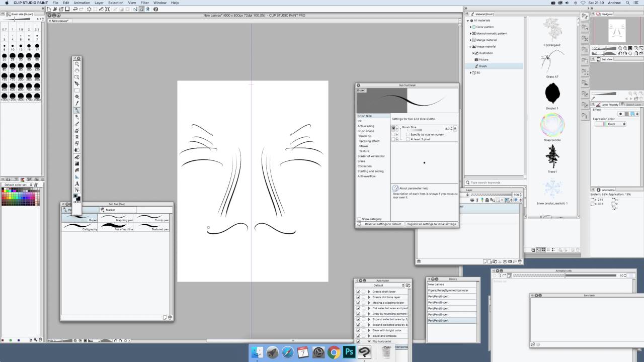The height and width of the screenshot is (362, 644).
Task: Select the Soap bubble brush material
Action: tap(552, 127)
